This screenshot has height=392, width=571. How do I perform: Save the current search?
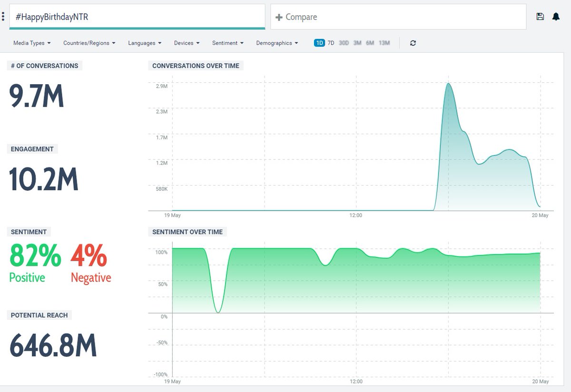(540, 17)
